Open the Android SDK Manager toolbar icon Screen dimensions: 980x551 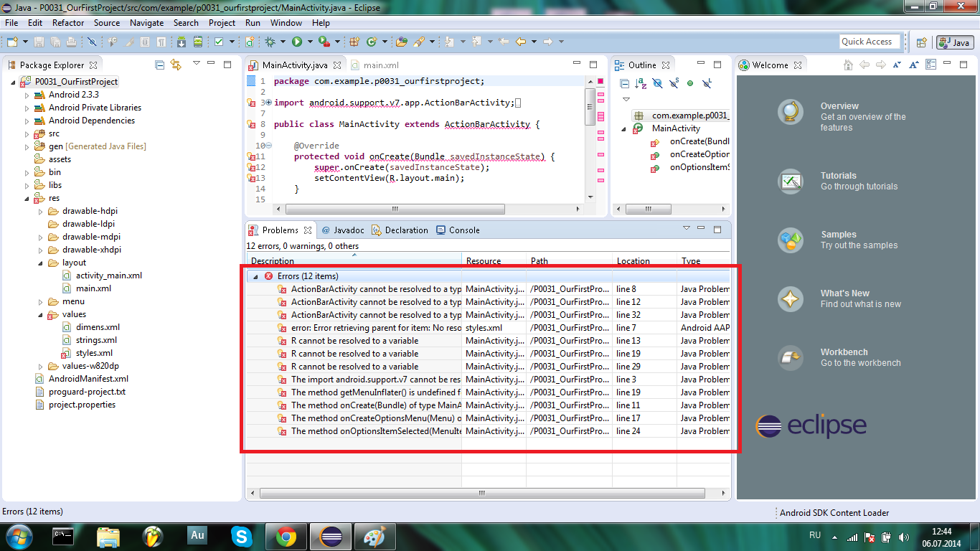click(x=182, y=42)
